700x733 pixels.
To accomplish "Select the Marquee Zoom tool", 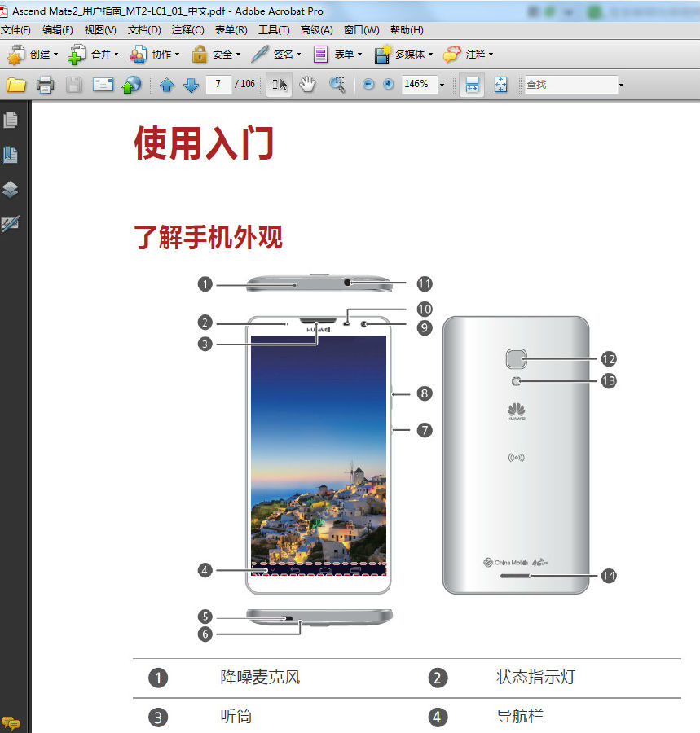I will tap(337, 84).
